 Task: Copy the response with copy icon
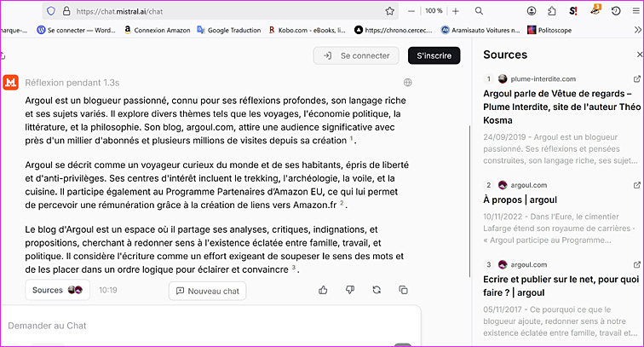[x=403, y=290]
